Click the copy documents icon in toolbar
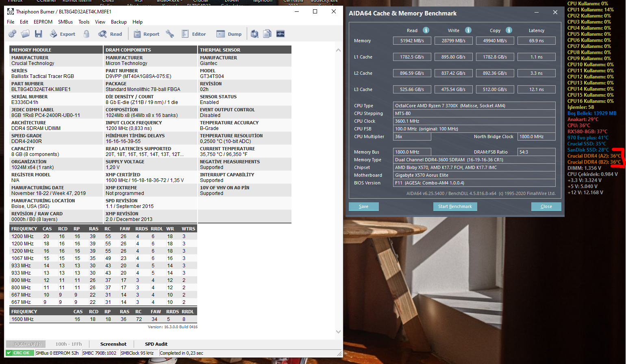This screenshot has width=626, height=364. (267, 34)
